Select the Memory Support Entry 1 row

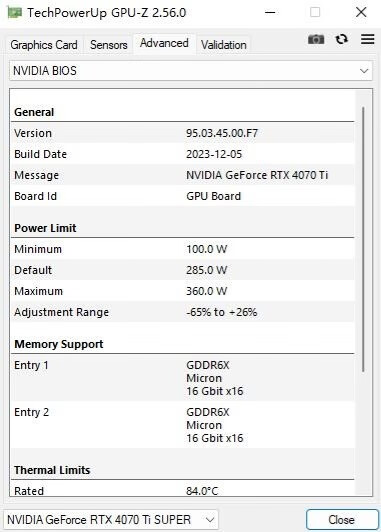click(x=183, y=378)
